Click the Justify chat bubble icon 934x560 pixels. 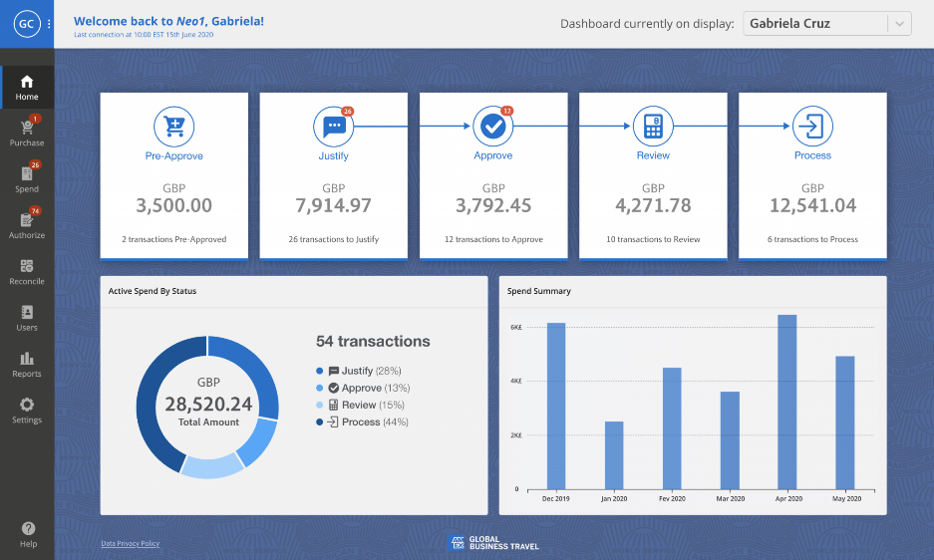(334, 127)
